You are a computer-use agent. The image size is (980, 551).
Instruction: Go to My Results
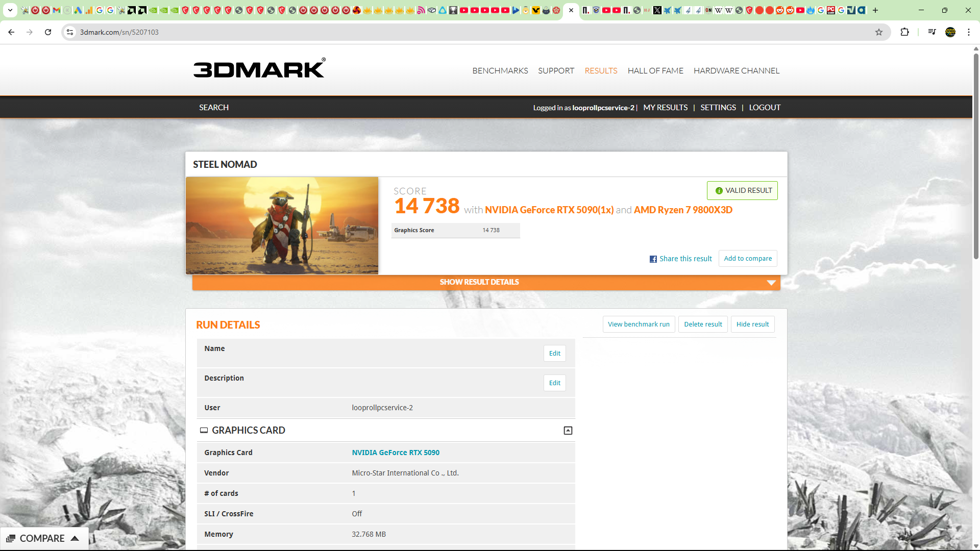pos(665,108)
